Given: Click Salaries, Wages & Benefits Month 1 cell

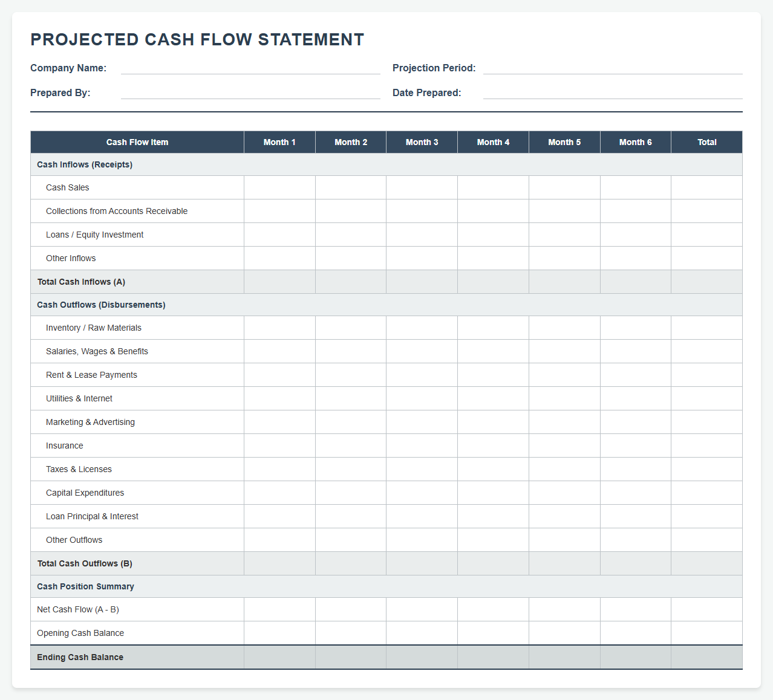Looking at the screenshot, I should (279, 351).
